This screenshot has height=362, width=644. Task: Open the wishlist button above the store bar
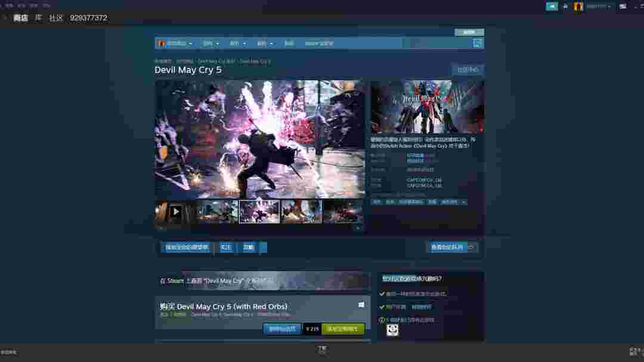click(469, 32)
